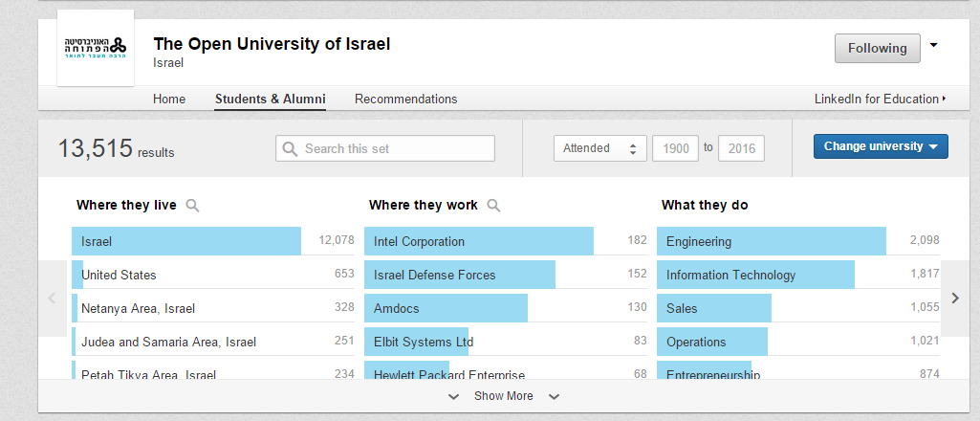Click the 2,098 Engineering count

pos(925,241)
